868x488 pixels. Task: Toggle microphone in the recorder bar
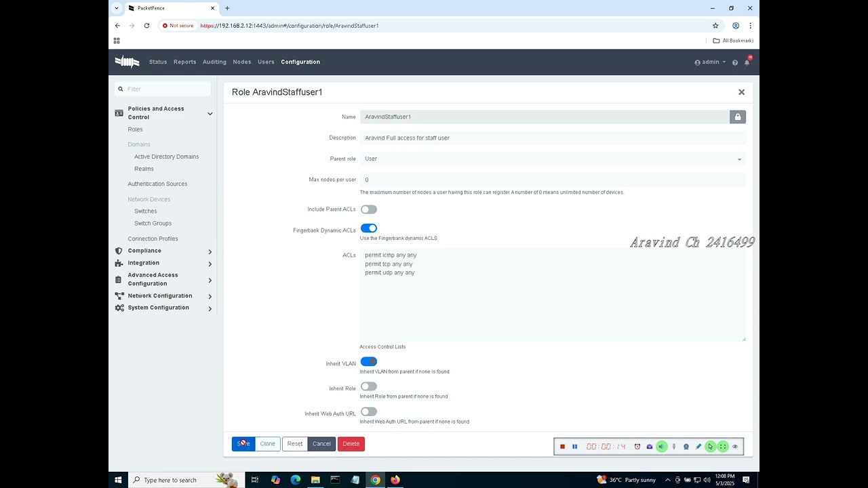[x=673, y=447]
